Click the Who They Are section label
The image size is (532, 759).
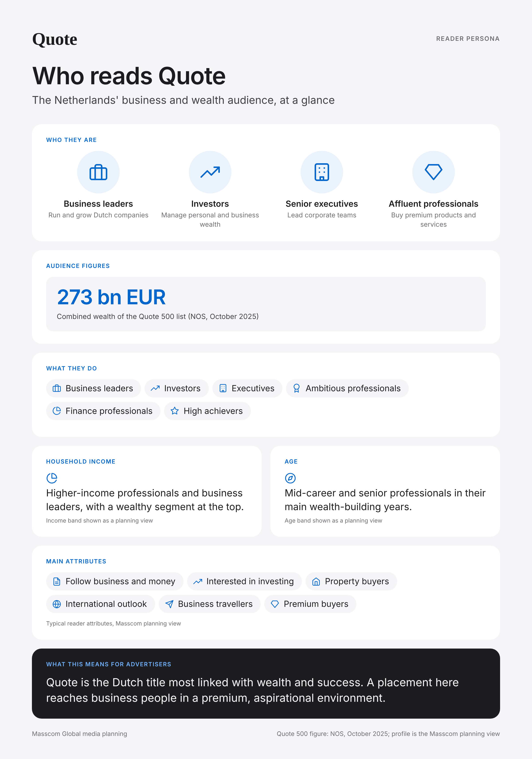71,140
